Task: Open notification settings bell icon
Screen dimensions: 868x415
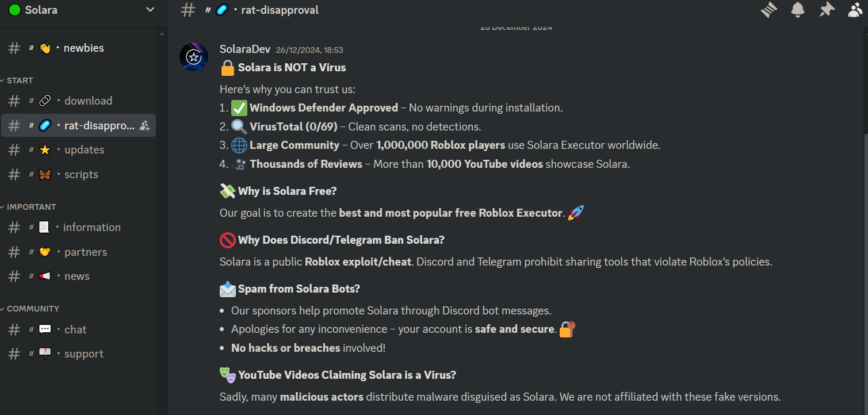Action: tap(798, 10)
